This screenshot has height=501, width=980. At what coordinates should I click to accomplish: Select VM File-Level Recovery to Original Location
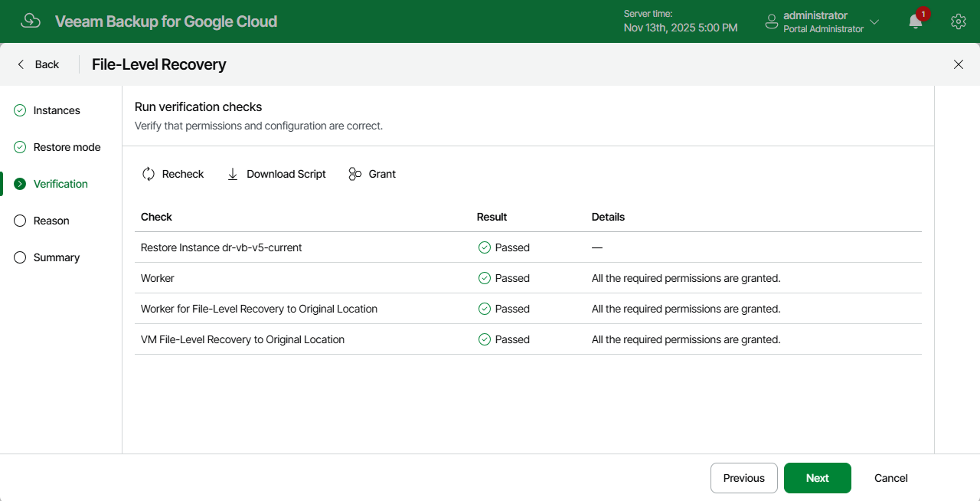click(243, 339)
